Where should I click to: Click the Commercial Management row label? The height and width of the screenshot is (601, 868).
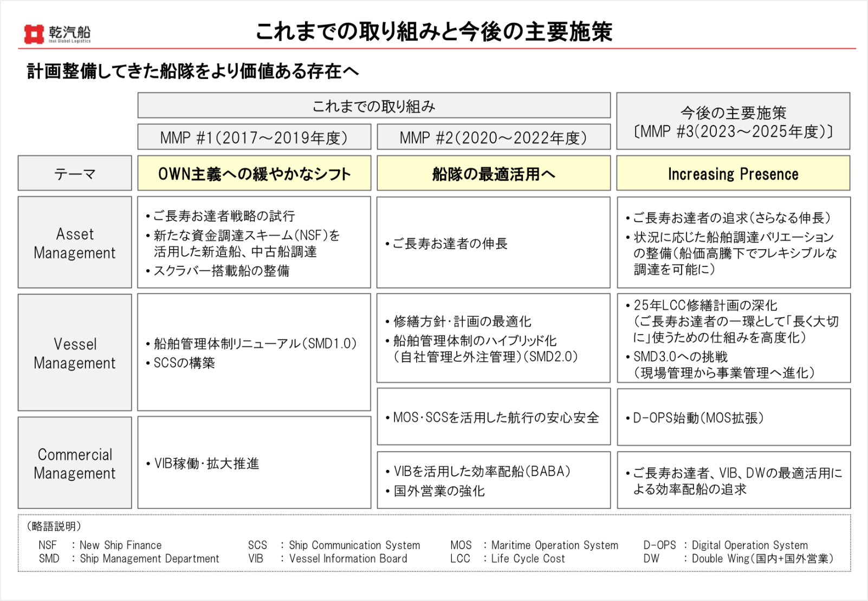pos(75,463)
